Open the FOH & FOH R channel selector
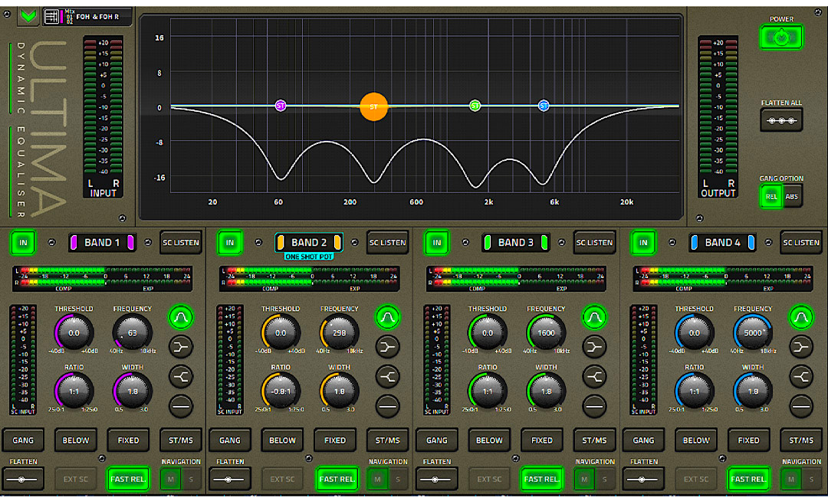Image resolution: width=828 pixels, height=504 pixels. [x=87, y=16]
